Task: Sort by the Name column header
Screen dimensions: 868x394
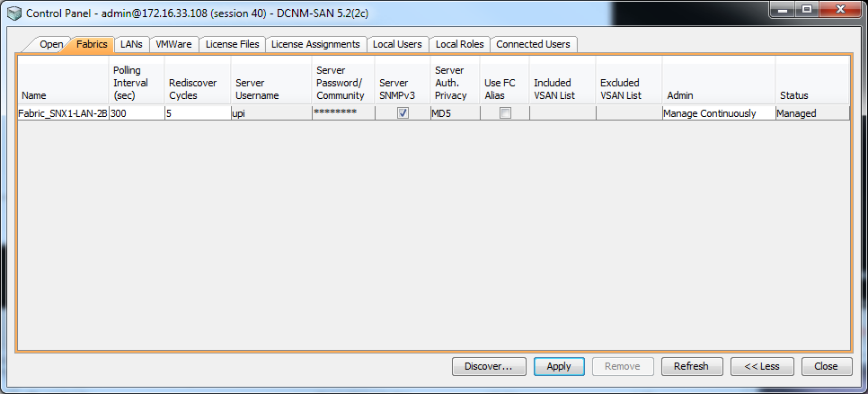Action: click(63, 80)
